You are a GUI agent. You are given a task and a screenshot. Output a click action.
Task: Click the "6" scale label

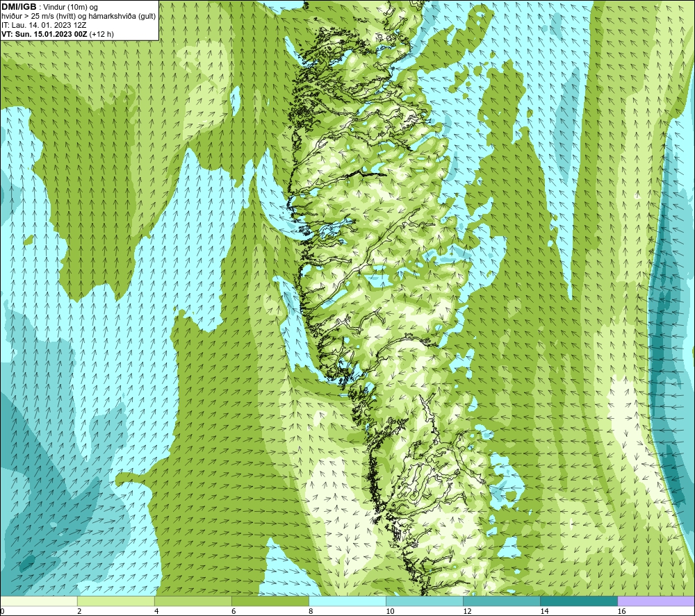[234, 611]
